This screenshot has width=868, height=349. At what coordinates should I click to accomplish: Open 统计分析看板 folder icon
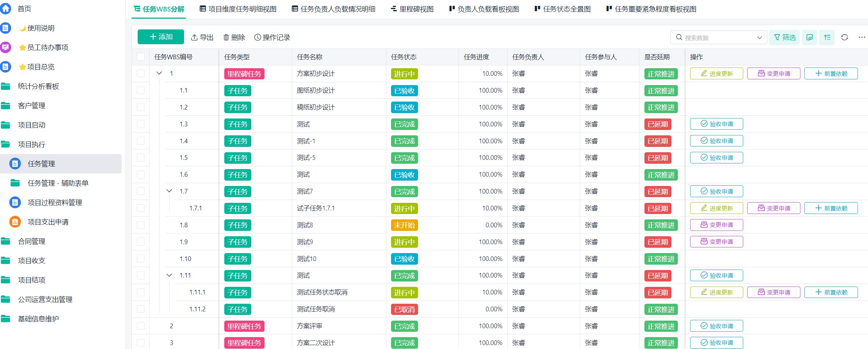[x=5, y=86]
